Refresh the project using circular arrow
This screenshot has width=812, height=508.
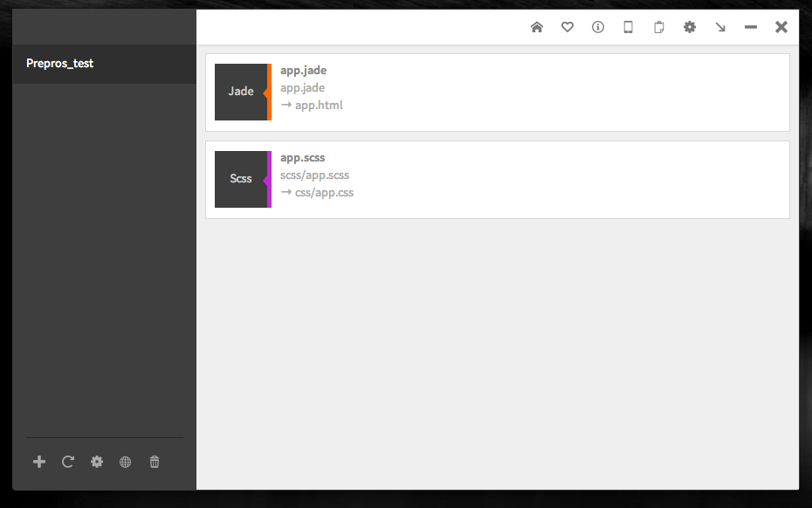click(68, 462)
